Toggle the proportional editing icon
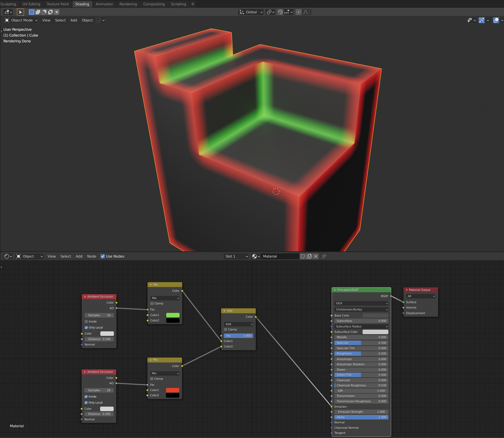Image resolution: width=504 pixels, height=438 pixels. point(299,12)
